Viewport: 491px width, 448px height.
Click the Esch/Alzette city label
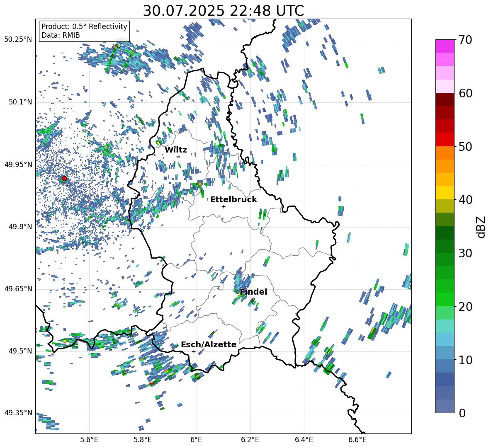pyautogui.click(x=209, y=344)
